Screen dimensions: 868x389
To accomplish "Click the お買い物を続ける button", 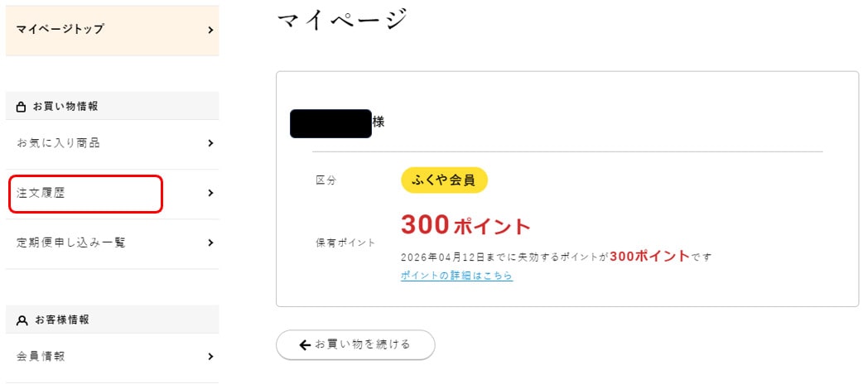I will pos(355,345).
